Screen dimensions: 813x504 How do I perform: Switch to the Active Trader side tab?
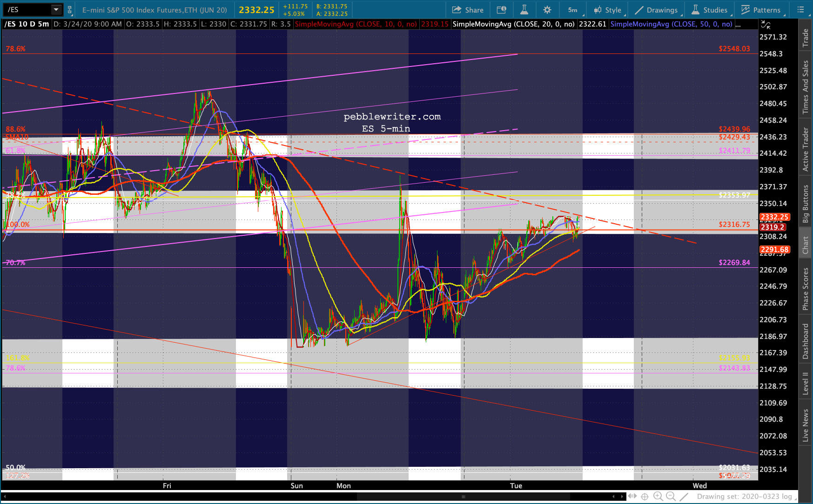pyautogui.click(x=806, y=150)
